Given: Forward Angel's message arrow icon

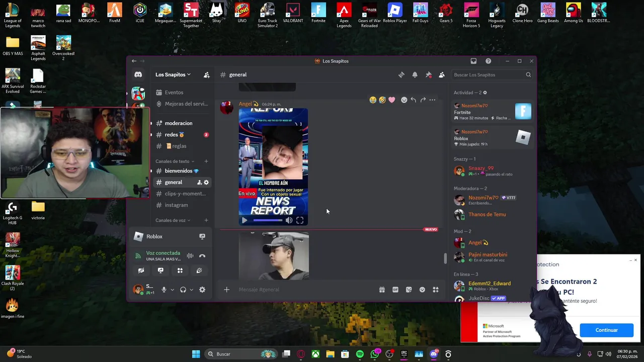Looking at the screenshot, I should [423, 100].
